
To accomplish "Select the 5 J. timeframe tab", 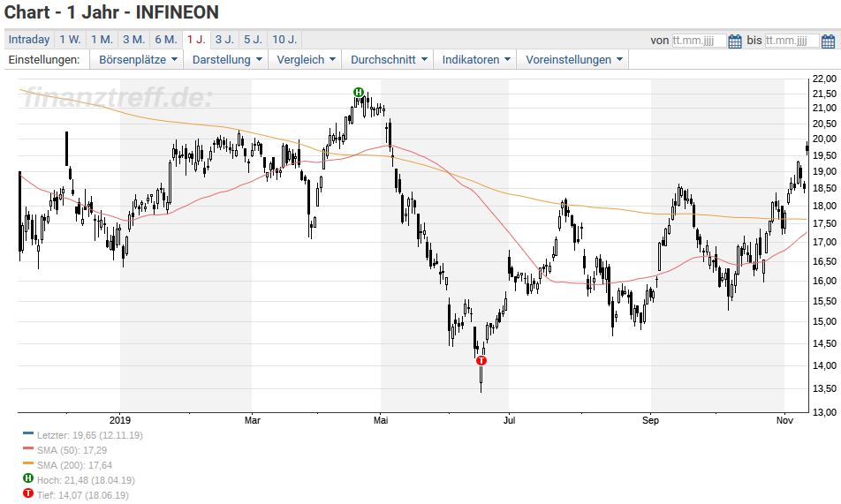I will tap(253, 39).
